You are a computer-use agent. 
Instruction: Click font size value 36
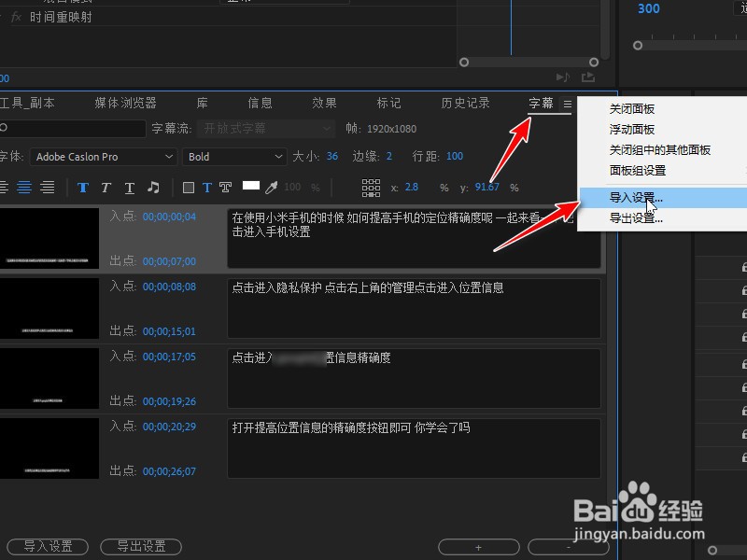tap(332, 156)
